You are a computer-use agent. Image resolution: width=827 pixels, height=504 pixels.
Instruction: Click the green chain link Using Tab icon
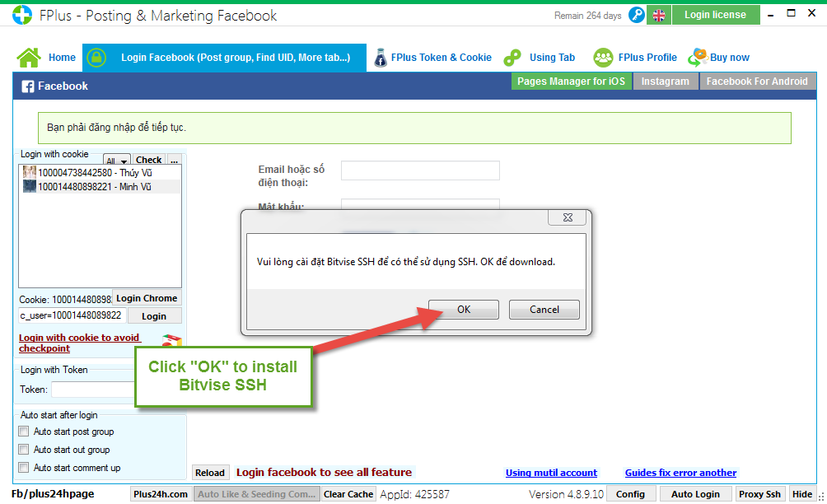512,58
